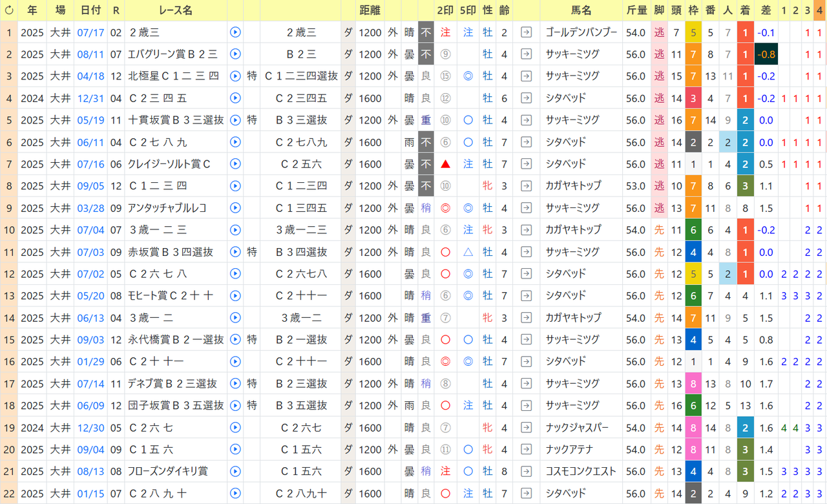Open the 05/19 date link
827x504 pixels.
pyautogui.click(x=90, y=120)
